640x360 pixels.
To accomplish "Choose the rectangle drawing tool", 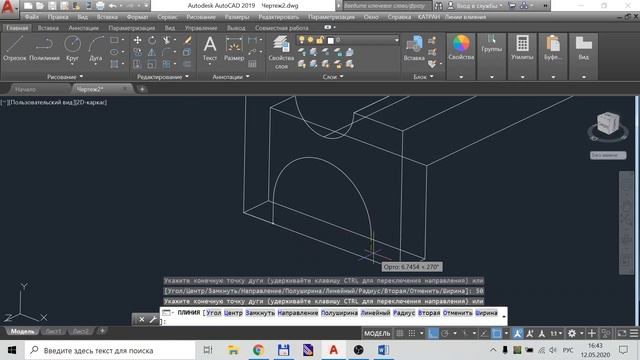I will coord(114,40).
